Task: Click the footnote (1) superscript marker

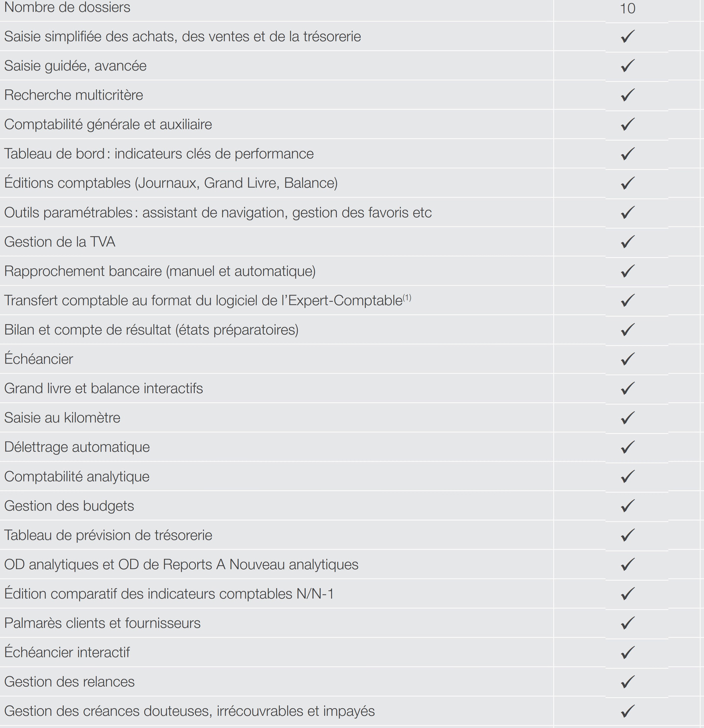Action: click(x=407, y=298)
